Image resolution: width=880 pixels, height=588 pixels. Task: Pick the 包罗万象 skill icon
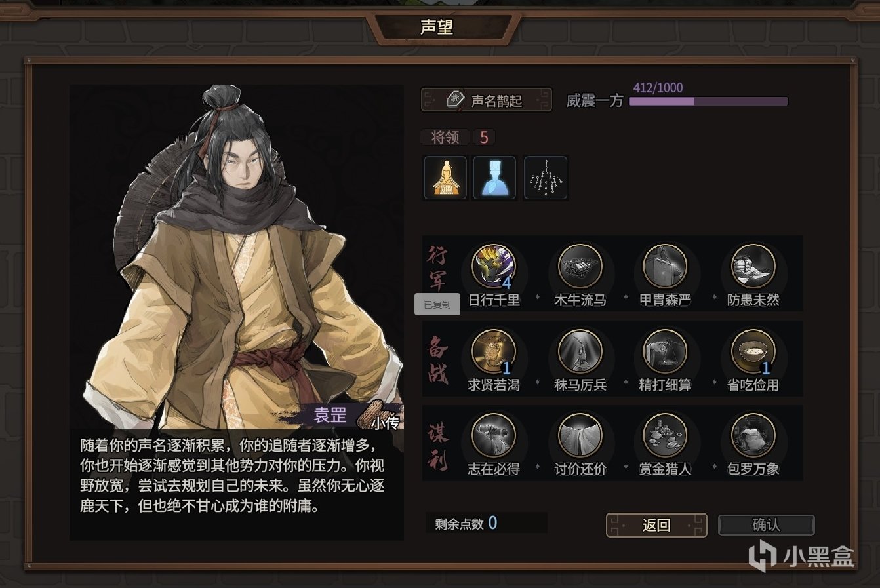[753, 435]
